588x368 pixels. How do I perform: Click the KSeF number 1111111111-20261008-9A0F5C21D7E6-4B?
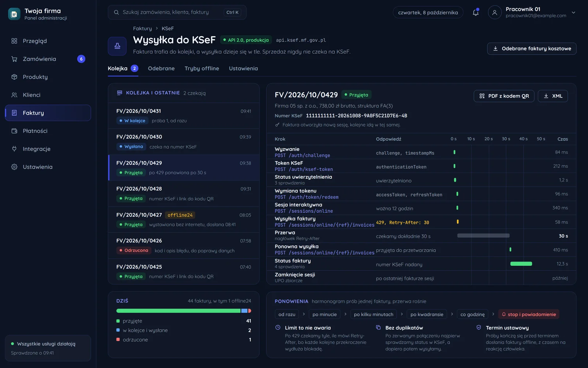[x=356, y=116]
